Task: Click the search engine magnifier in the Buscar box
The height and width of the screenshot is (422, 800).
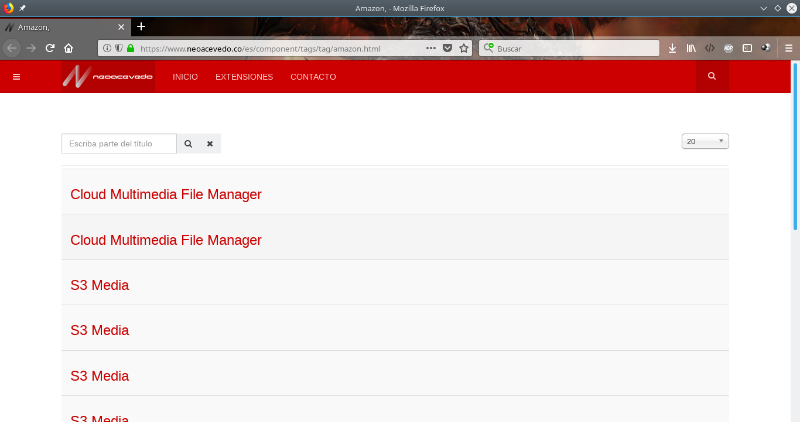Action: click(489, 47)
